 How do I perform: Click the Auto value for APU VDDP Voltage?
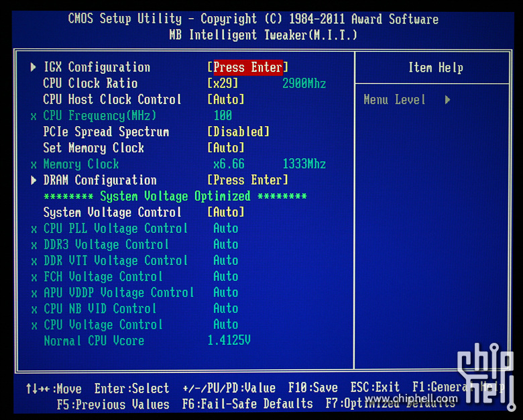tap(226, 293)
